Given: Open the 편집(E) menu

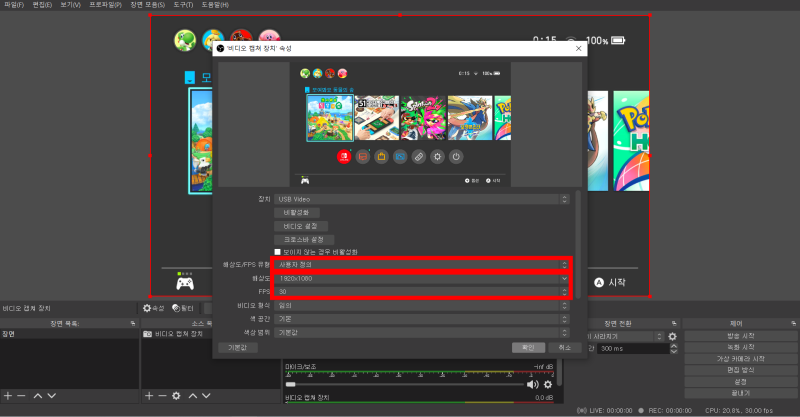Looking at the screenshot, I should pyautogui.click(x=42, y=5).
